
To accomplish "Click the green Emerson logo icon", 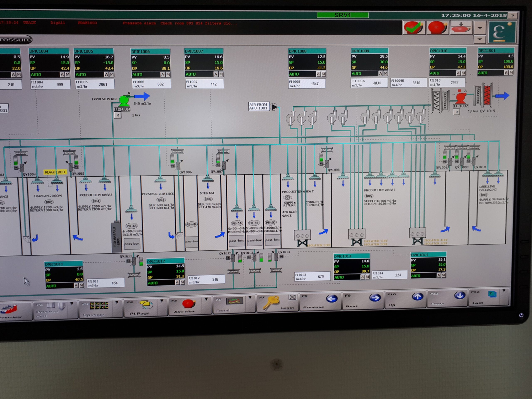I will (502, 32).
